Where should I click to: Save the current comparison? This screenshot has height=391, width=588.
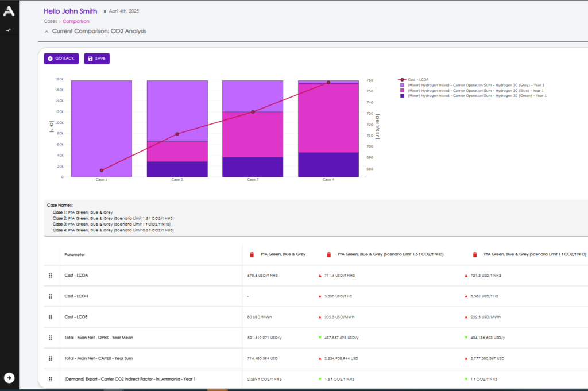click(96, 59)
